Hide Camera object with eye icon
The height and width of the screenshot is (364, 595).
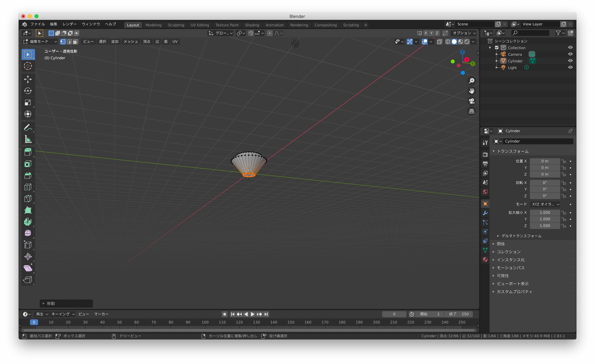click(570, 54)
